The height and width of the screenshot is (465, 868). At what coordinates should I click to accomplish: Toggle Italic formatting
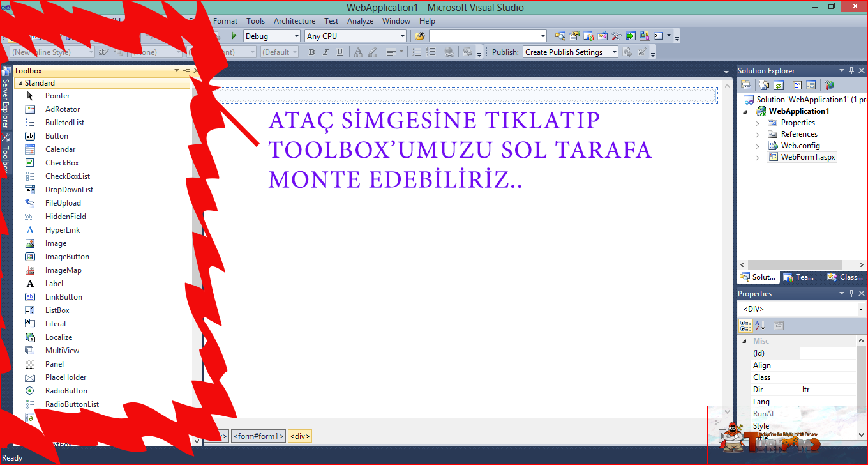coord(325,52)
